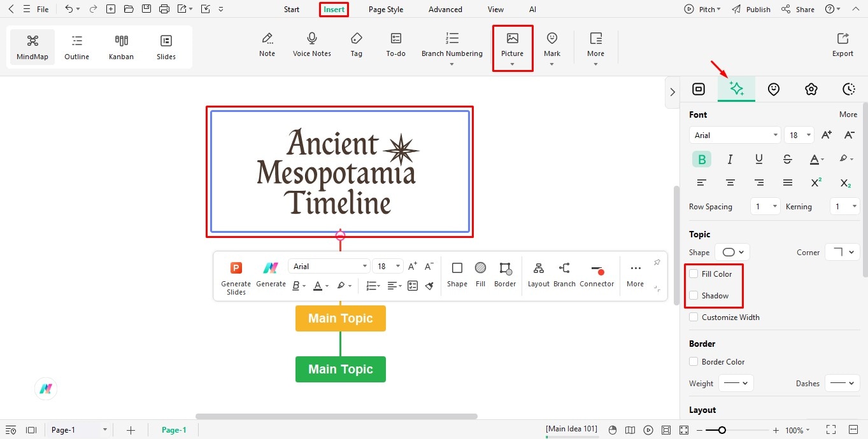Enable the Border Color checkbox

(694, 362)
